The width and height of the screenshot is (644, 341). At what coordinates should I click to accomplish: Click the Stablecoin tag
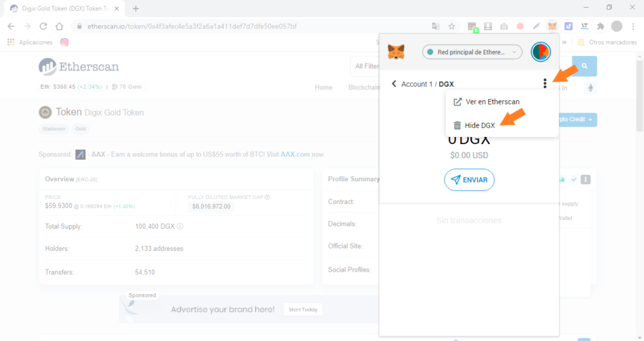click(54, 129)
